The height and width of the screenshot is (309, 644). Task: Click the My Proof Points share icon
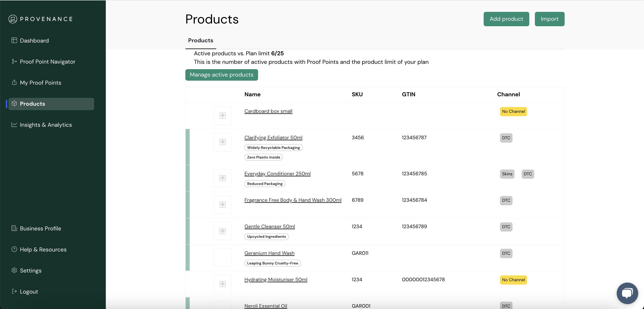click(14, 82)
